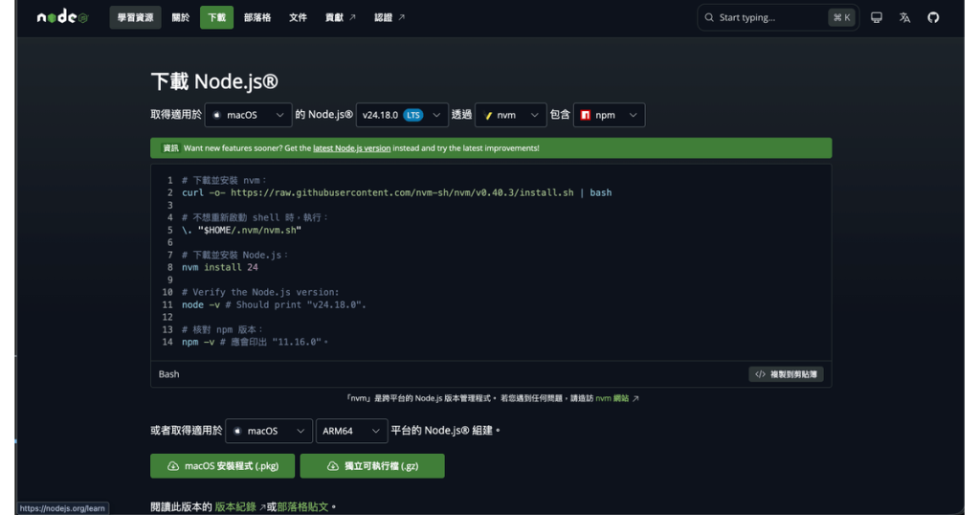Screen dimensions: 980x515
Task: Open the 認證 external nav link
Action: pos(390,17)
